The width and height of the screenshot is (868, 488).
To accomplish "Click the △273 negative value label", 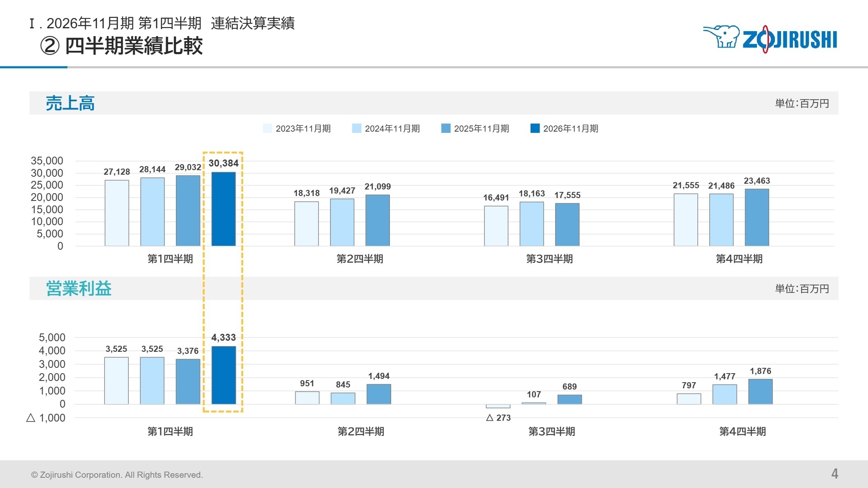I will pos(499,417).
